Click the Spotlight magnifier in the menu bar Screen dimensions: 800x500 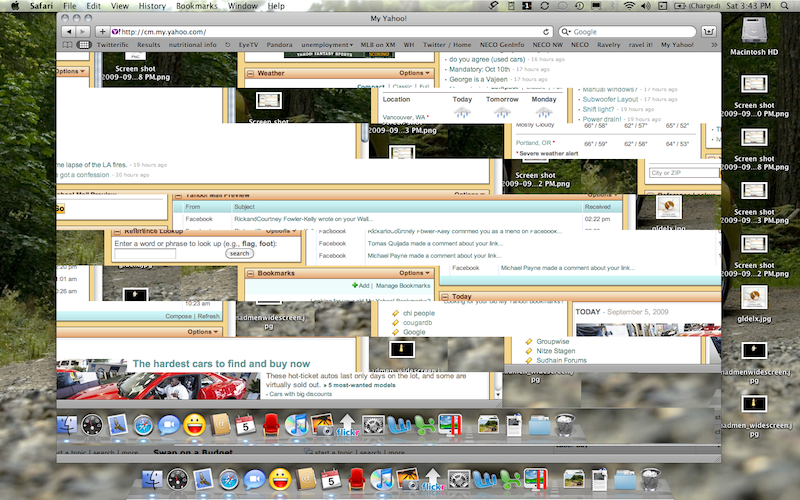pos(785,6)
